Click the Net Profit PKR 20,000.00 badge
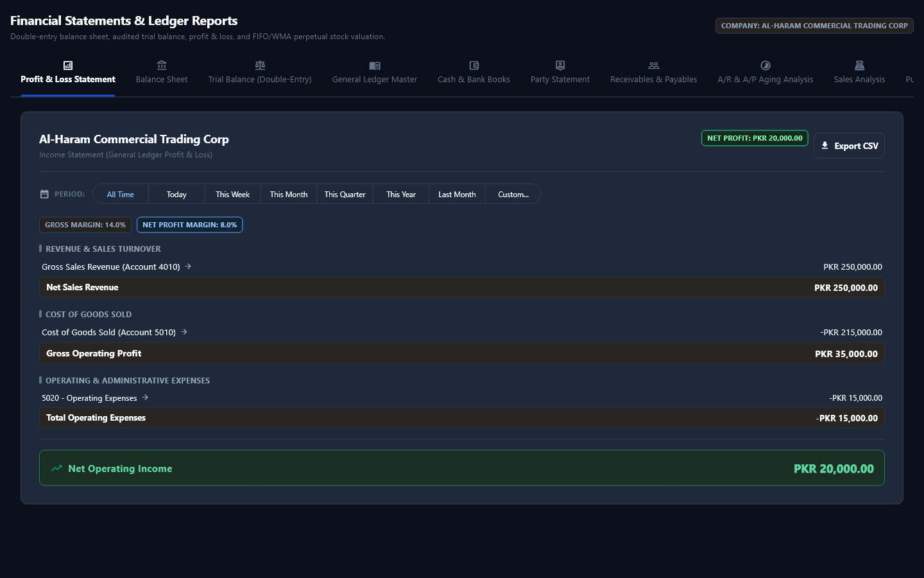The height and width of the screenshot is (578, 924). pos(755,138)
